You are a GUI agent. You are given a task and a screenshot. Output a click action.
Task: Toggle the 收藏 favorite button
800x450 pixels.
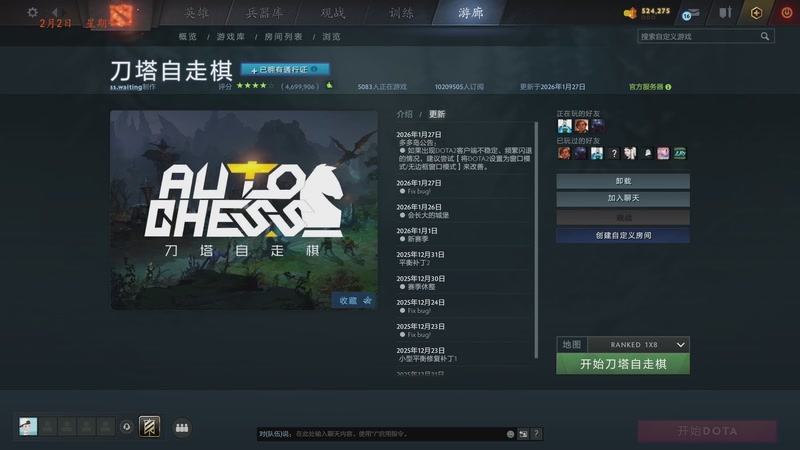[355, 301]
